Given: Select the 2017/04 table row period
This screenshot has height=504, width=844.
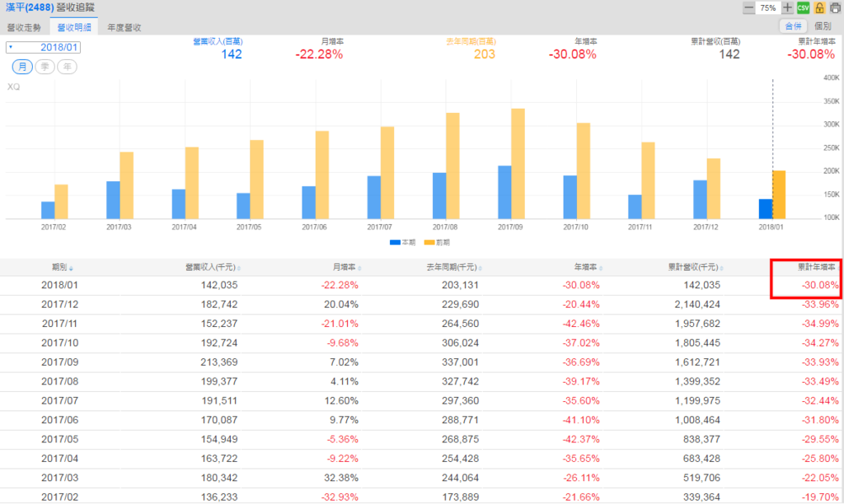Looking at the screenshot, I should [x=59, y=459].
